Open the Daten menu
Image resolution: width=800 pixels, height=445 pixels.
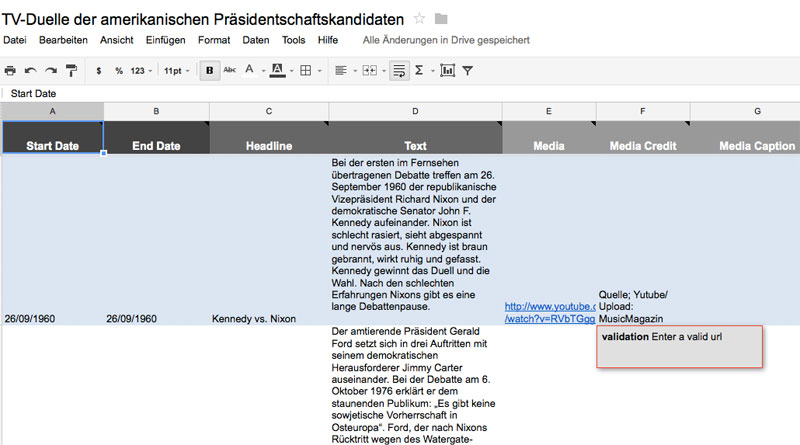(x=256, y=40)
